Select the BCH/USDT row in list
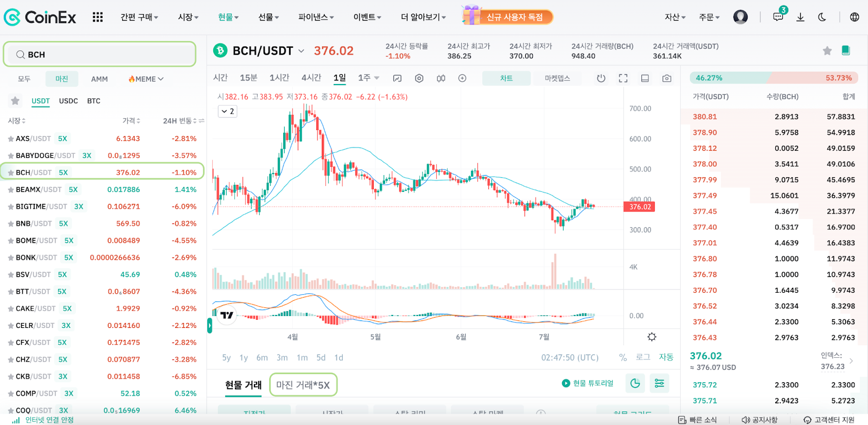The image size is (868, 425). pyautogui.click(x=102, y=172)
